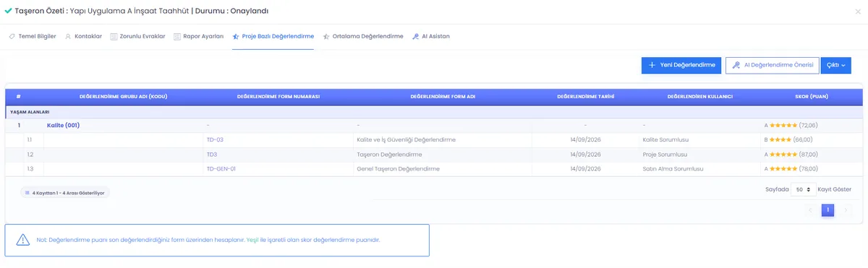
Task: Sort by Değerlendirme Form Adı column
Action: (443, 96)
